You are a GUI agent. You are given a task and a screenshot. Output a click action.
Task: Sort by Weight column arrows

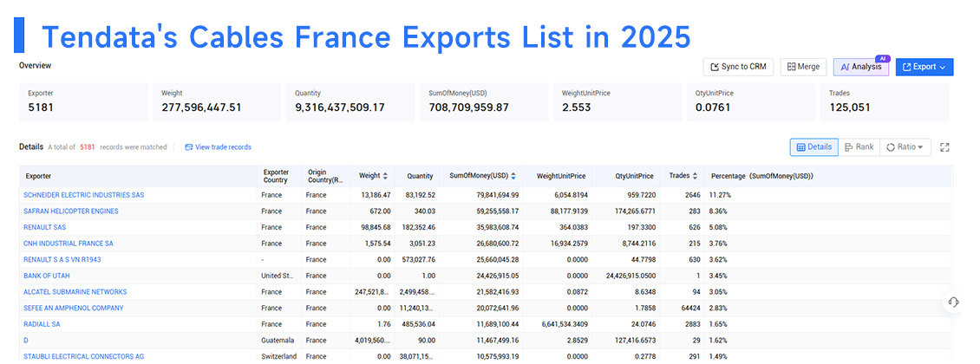tap(385, 176)
